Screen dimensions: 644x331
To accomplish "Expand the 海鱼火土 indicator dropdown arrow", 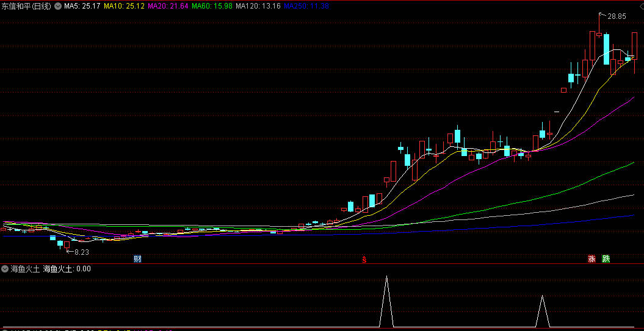I will click(5, 269).
